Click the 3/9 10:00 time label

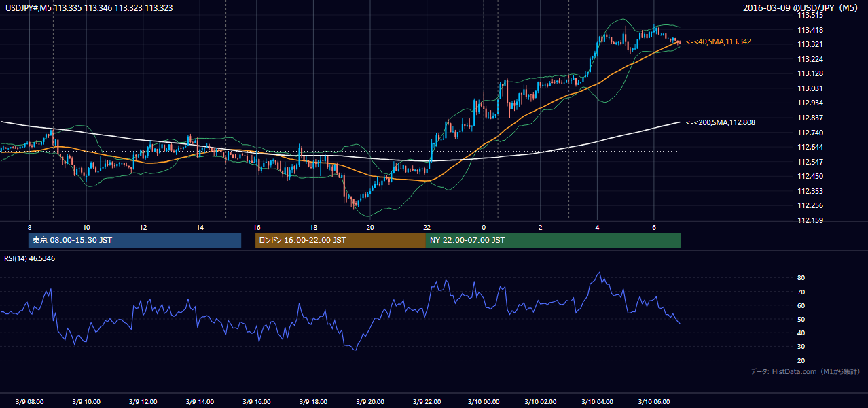[x=86, y=402]
